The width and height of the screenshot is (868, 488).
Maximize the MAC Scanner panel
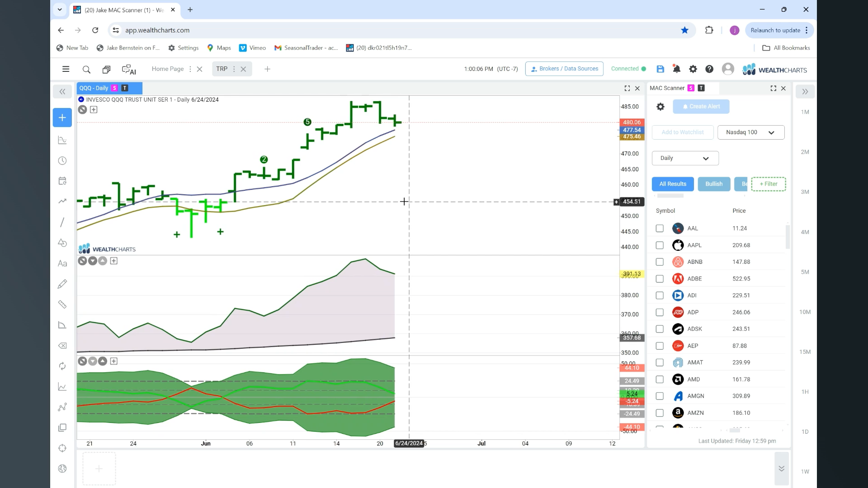pyautogui.click(x=774, y=88)
